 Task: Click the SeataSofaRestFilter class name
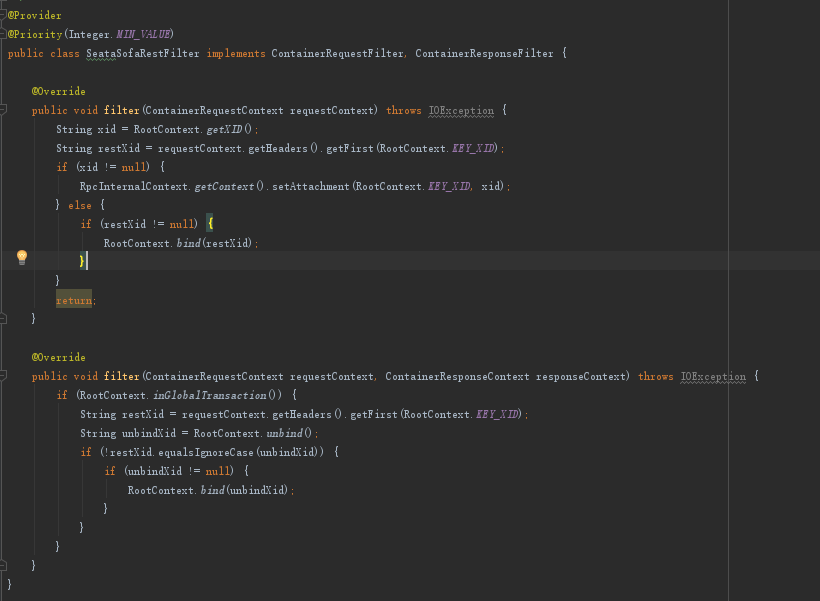[143, 53]
